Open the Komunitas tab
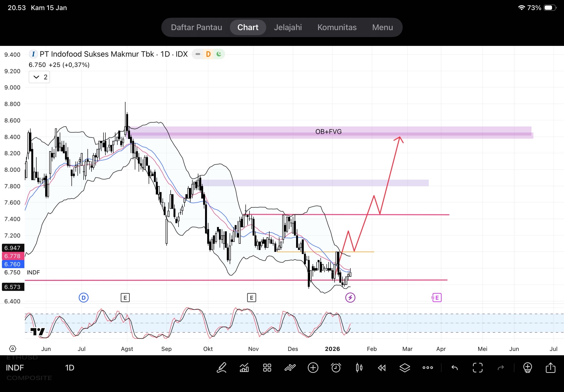 point(337,27)
